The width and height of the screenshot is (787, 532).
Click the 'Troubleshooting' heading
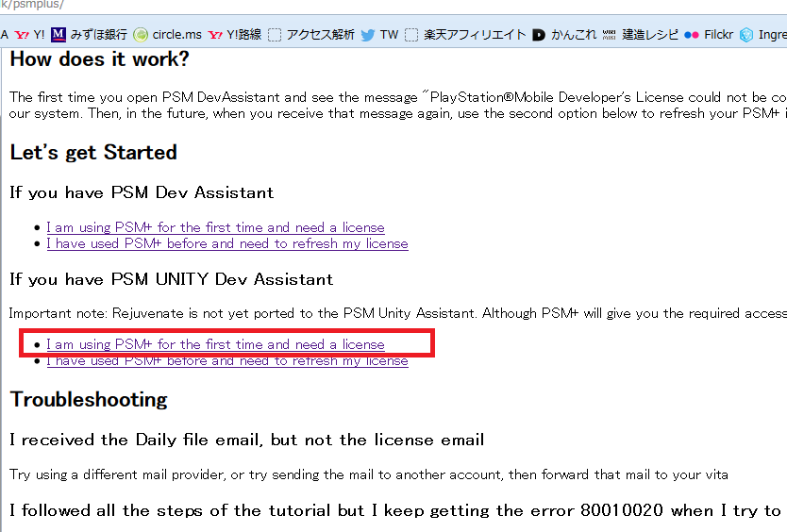[x=89, y=400]
